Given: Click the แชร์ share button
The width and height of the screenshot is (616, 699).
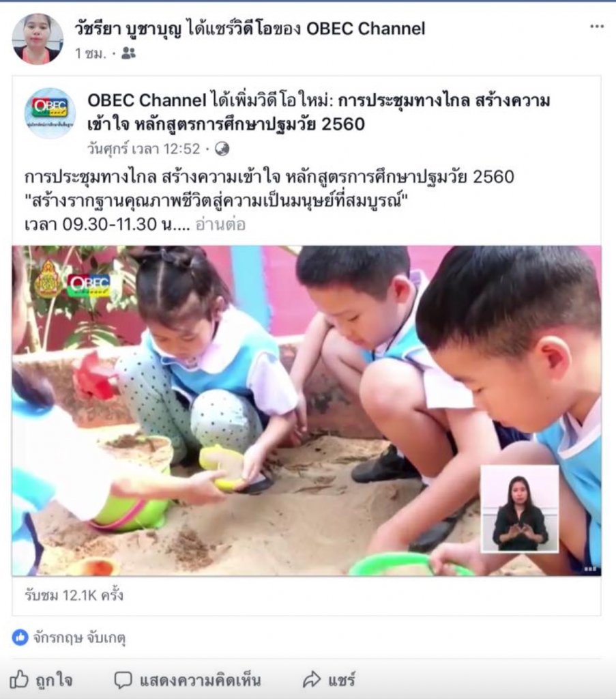Looking at the screenshot, I should tap(329, 680).
